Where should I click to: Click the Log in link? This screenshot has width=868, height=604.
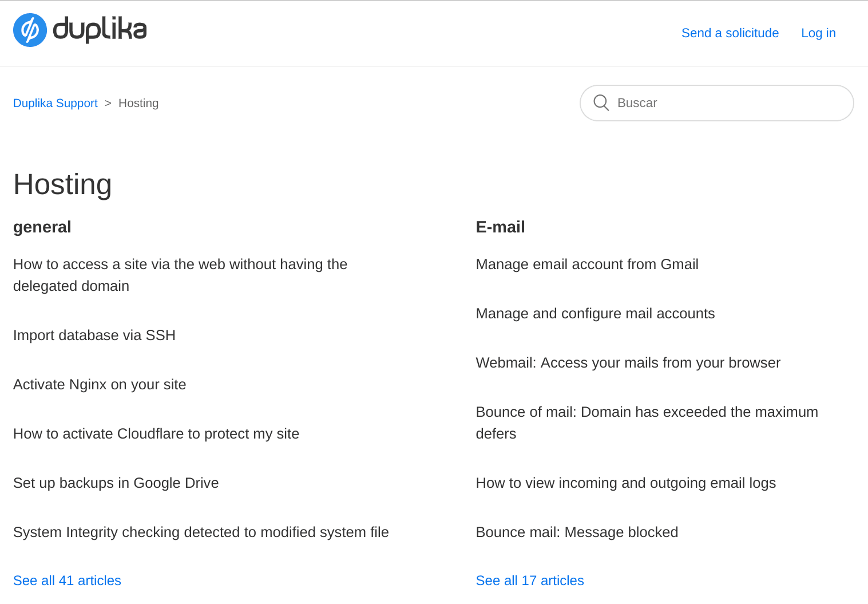[818, 33]
